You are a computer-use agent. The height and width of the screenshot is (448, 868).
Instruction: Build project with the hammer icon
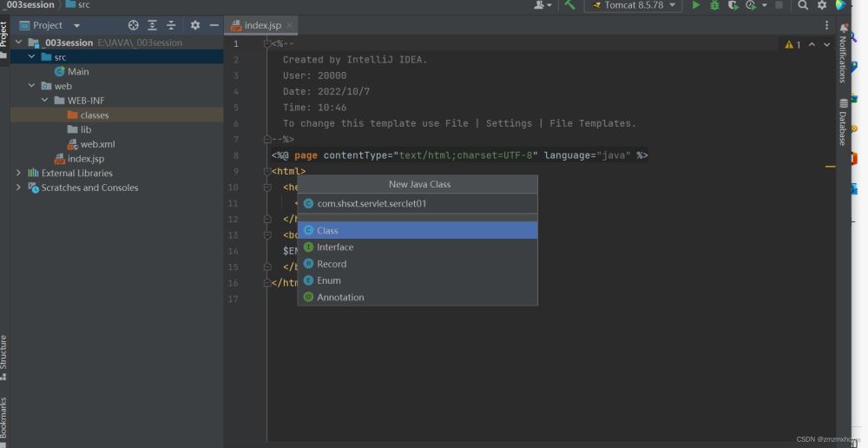click(569, 5)
